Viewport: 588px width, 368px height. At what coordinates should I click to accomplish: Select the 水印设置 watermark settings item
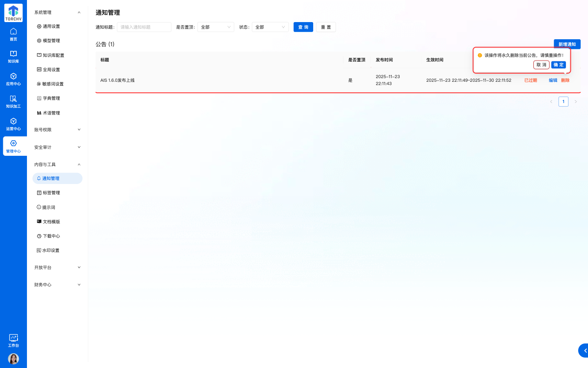point(52,250)
